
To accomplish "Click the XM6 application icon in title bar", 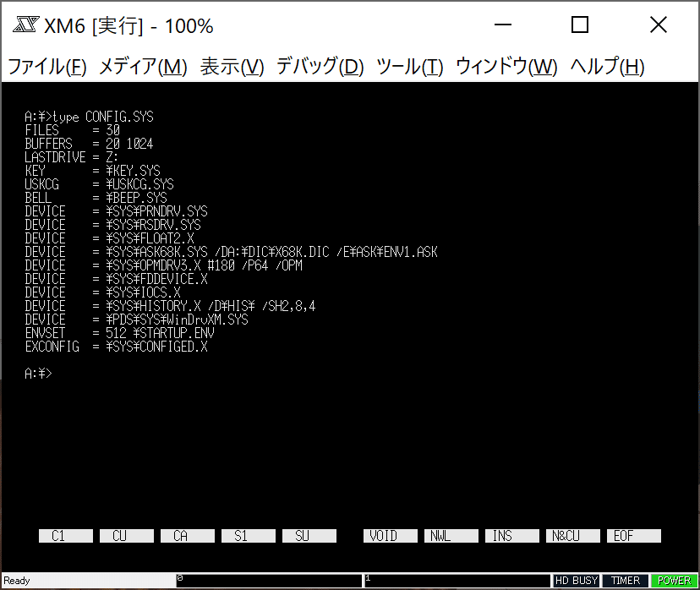I will pyautogui.click(x=26, y=25).
